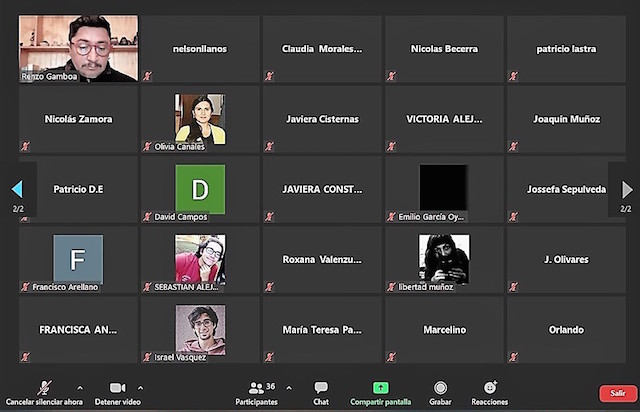Expand audio options arrow next to microphone
The image size is (640, 412).
[80, 387]
